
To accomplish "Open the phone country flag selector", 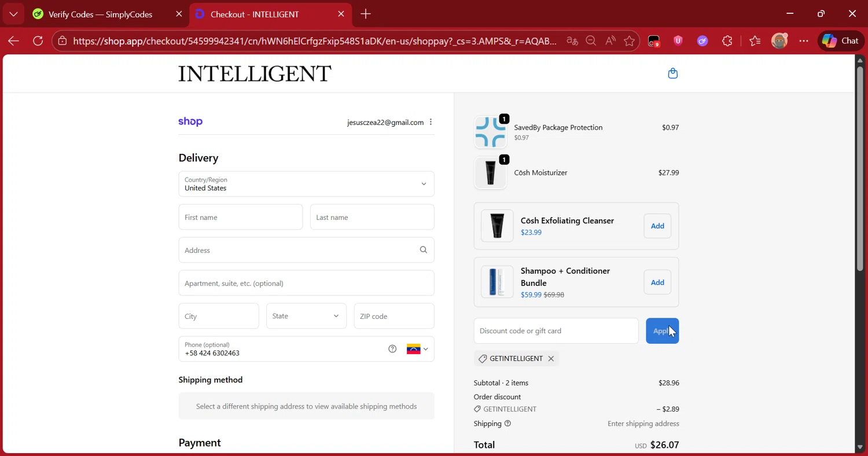I will click(417, 349).
